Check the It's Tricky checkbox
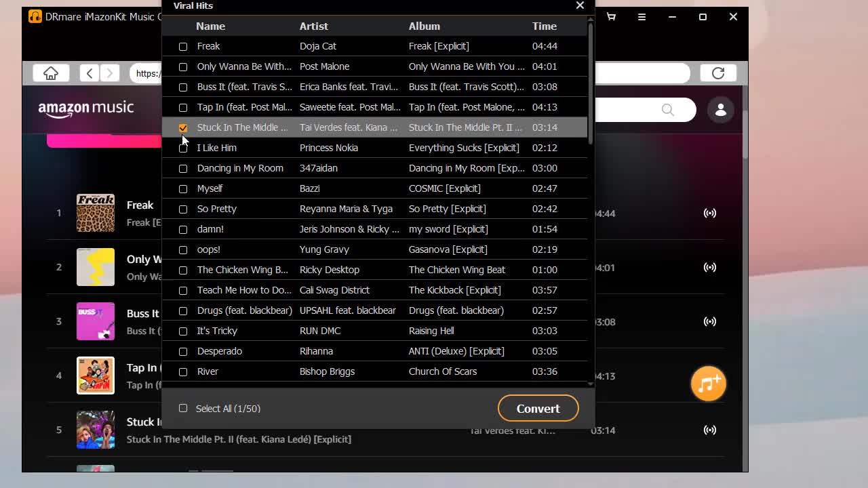Image resolution: width=868 pixels, height=488 pixels. point(183,331)
